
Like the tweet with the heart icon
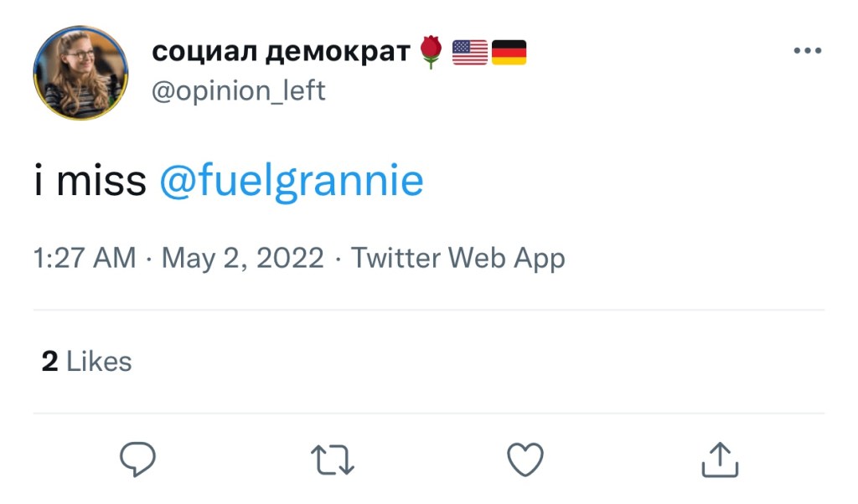pos(526,460)
